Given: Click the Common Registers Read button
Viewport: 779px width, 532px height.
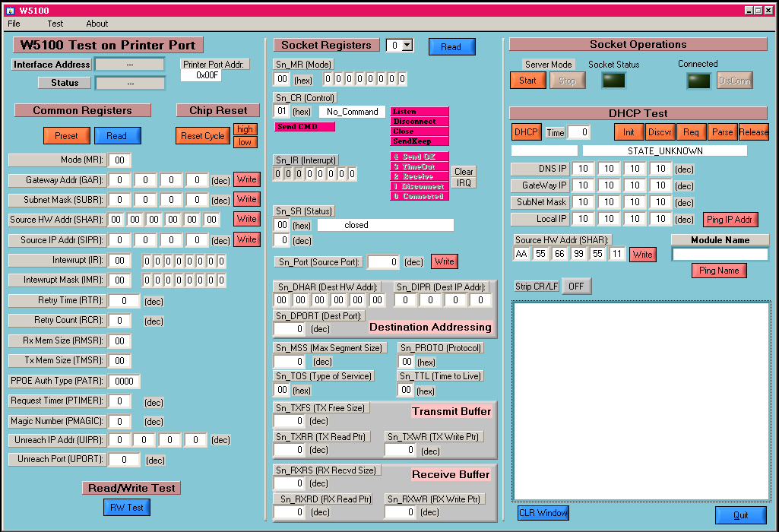Looking at the screenshot, I should pos(117,135).
